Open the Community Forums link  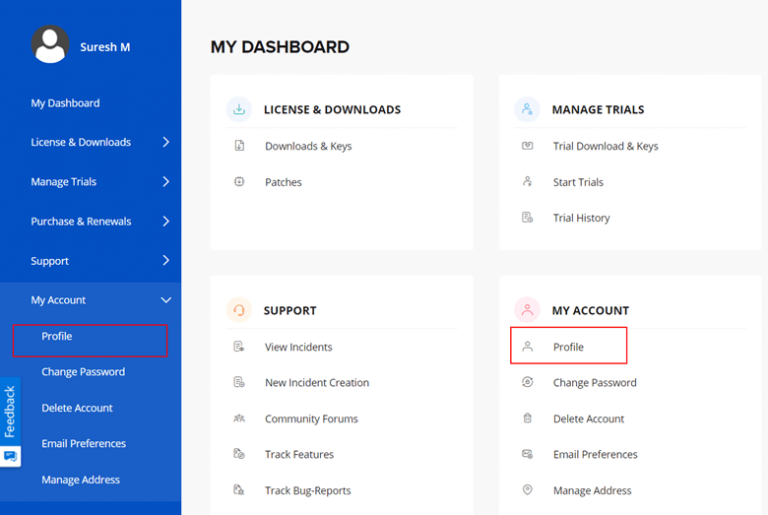[x=311, y=419]
